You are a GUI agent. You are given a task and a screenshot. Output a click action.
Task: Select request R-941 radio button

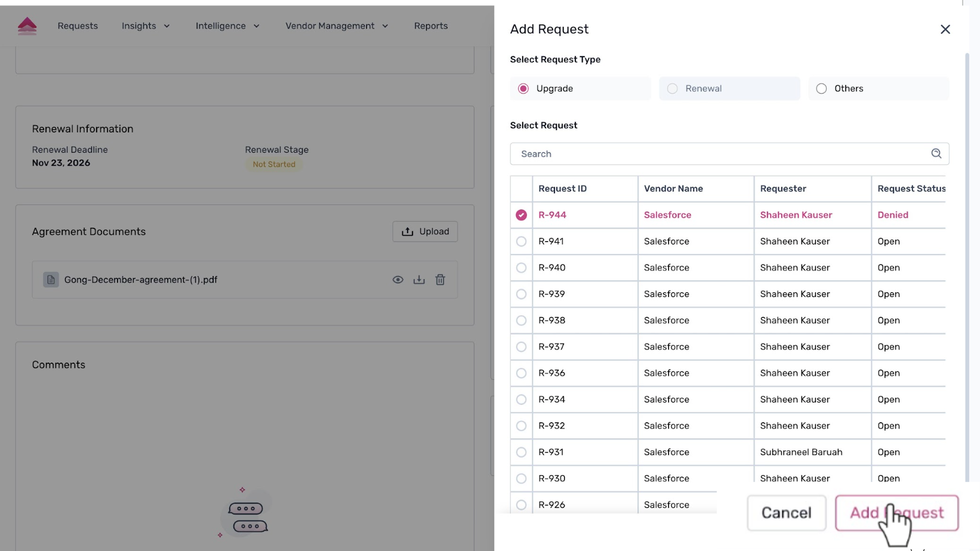(x=521, y=242)
